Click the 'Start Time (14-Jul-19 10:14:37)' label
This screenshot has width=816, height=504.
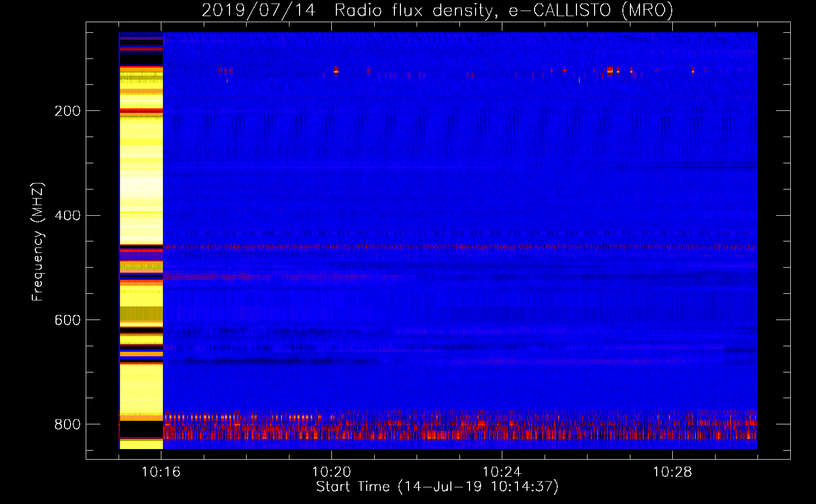[x=437, y=487]
